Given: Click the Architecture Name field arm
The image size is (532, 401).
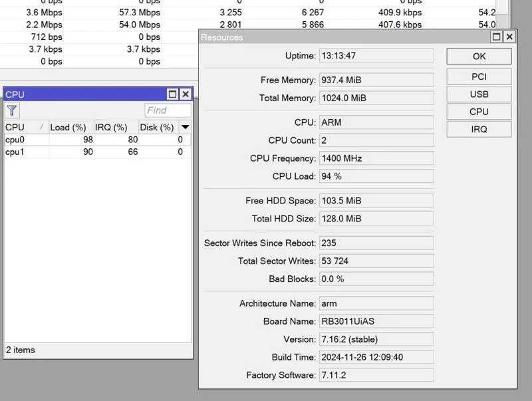Looking at the screenshot, I should pyautogui.click(x=376, y=303).
